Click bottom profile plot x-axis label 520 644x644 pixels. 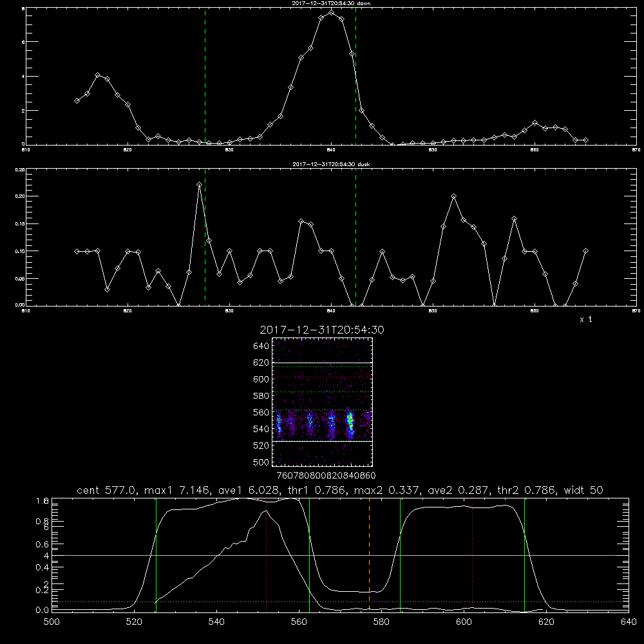click(134, 622)
